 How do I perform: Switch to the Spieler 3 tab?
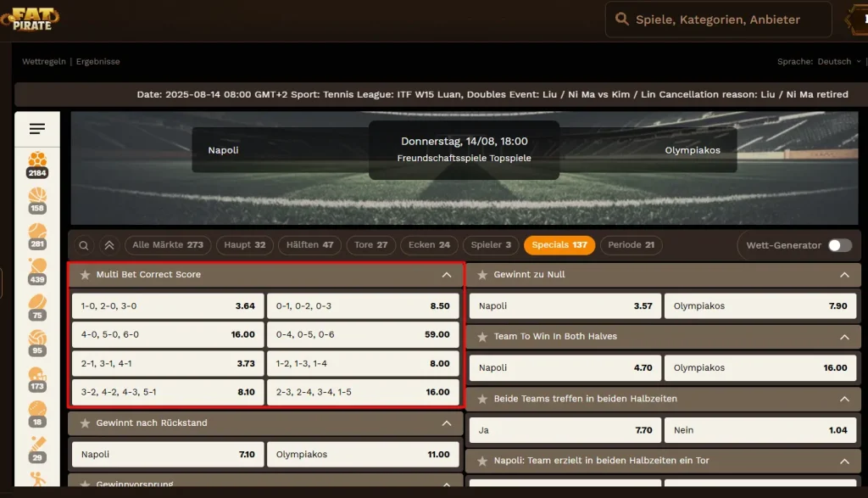pos(491,245)
